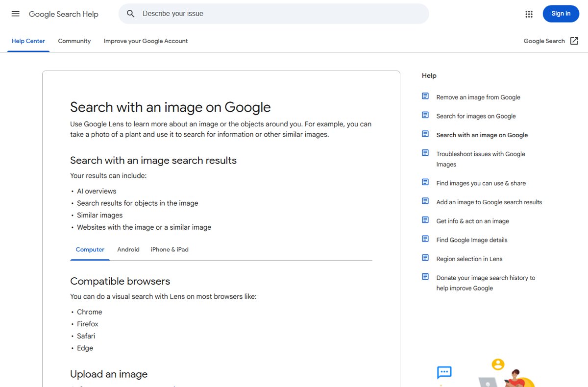The width and height of the screenshot is (588, 387).
Task: Click the Compatible browsers heading
Action: tap(120, 281)
